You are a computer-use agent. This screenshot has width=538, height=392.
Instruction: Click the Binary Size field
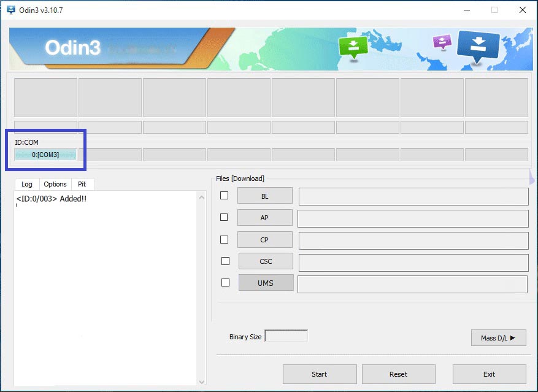(286, 336)
